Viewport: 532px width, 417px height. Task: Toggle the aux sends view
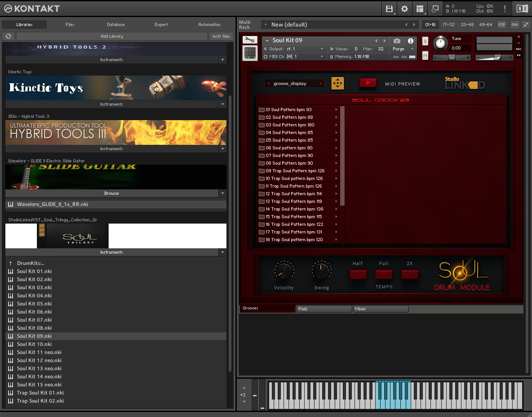pos(515,24)
